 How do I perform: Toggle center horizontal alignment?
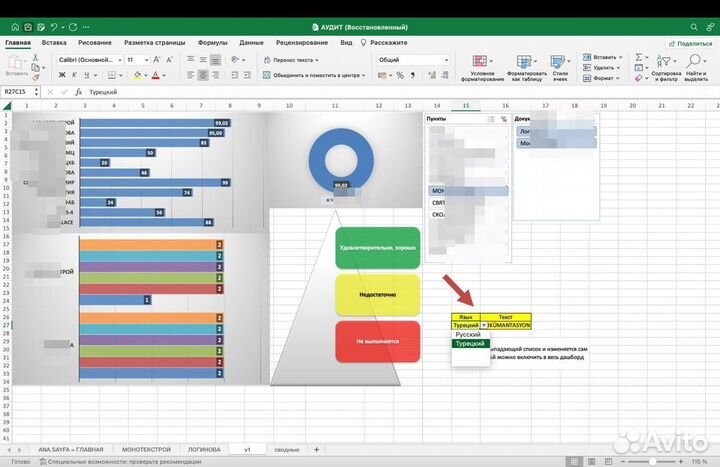(x=202, y=75)
